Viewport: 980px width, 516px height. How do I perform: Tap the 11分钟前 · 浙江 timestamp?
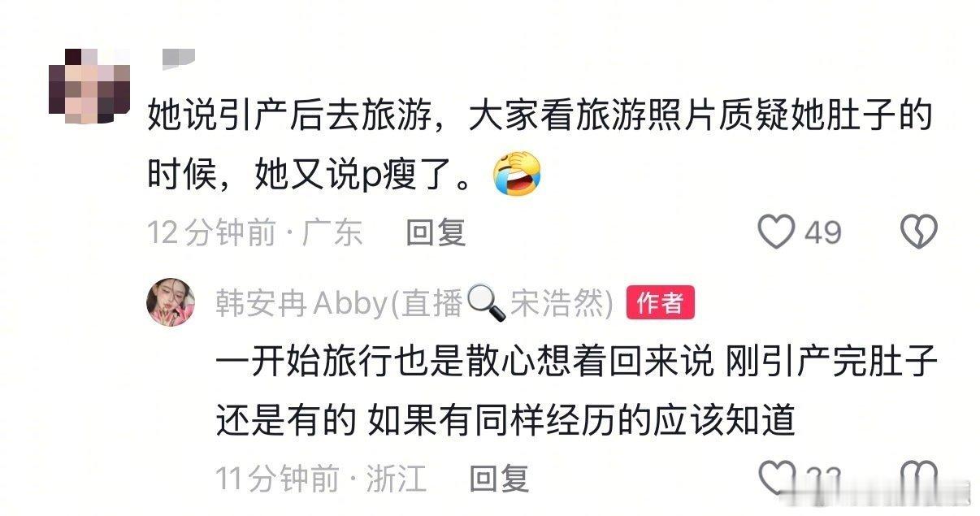pyautogui.click(x=321, y=478)
